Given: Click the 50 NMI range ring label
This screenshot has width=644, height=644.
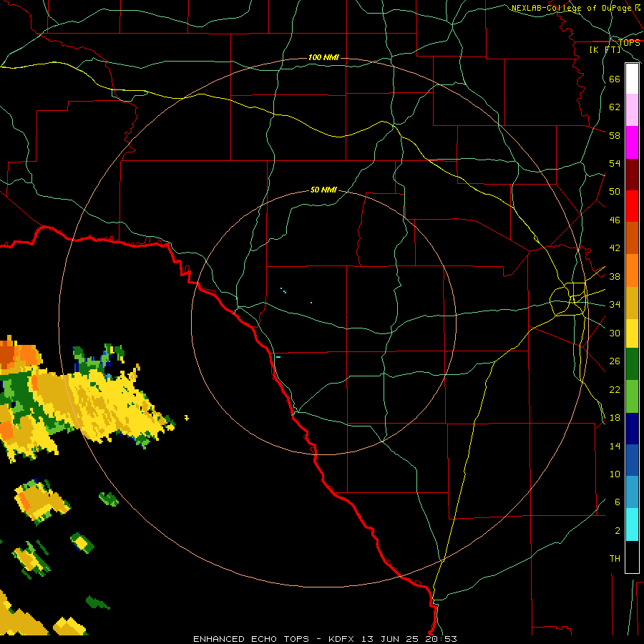Looking at the screenshot, I should click(323, 190).
